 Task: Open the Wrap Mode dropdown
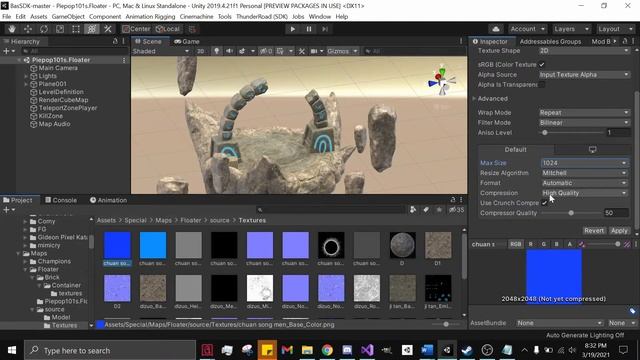pos(584,113)
